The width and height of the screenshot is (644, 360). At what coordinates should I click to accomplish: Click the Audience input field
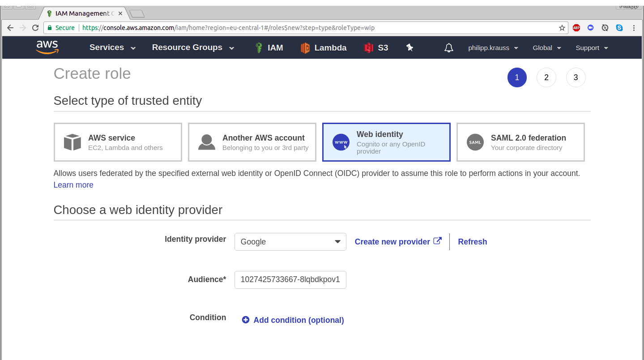click(290, 279)
